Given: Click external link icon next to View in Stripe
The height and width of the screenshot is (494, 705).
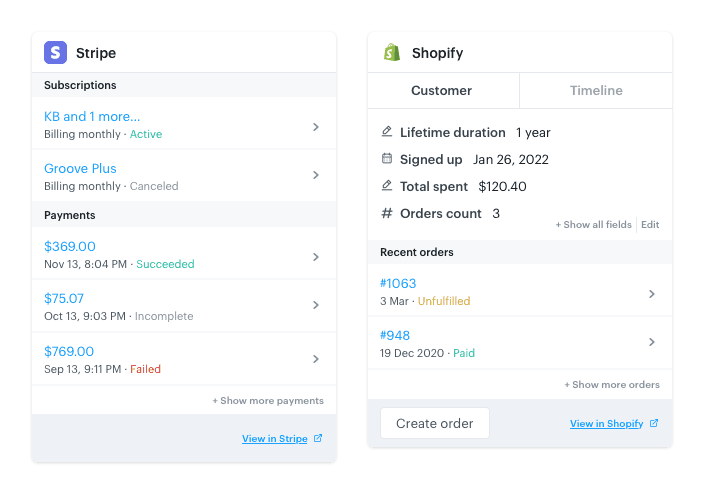Looking at the screenshot, I should 318,438.
